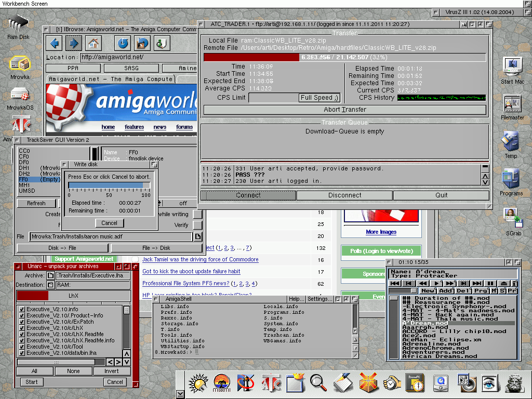Uncheck Executive_V2.10/.Product-Info in Unarc
The height and width of the screenshot is (399, 532).
(x=22, y=315)
